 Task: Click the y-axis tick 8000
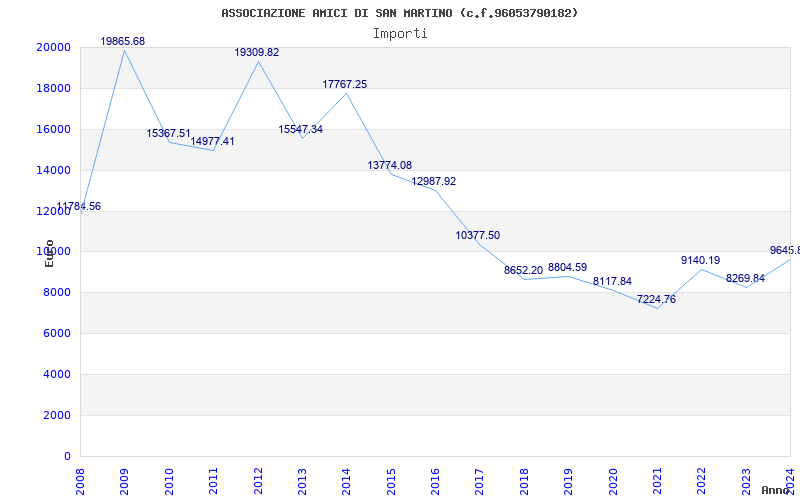(x=56, y=293)
